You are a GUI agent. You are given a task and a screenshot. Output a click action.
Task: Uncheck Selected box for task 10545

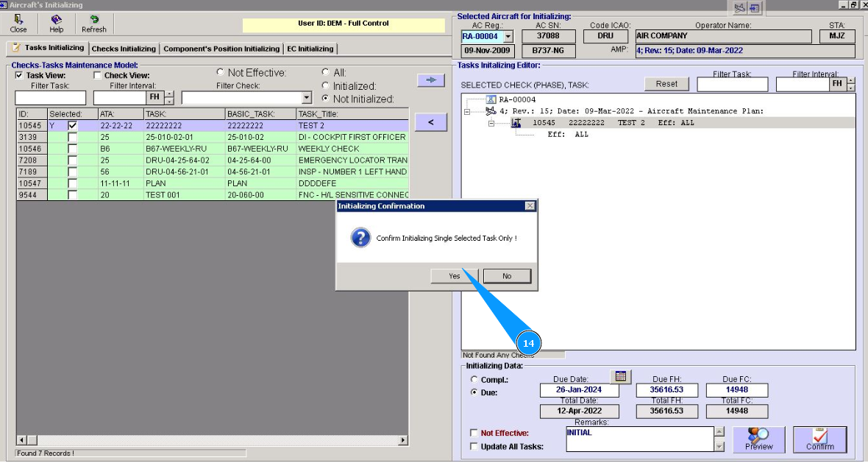tap(73, 126)
